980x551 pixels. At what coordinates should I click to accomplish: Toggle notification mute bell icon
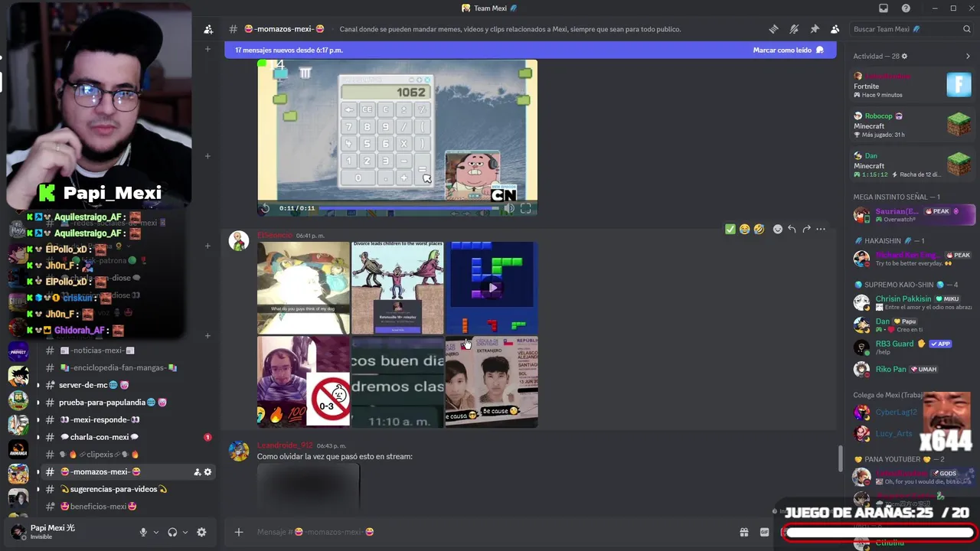(x=794, y=29)
